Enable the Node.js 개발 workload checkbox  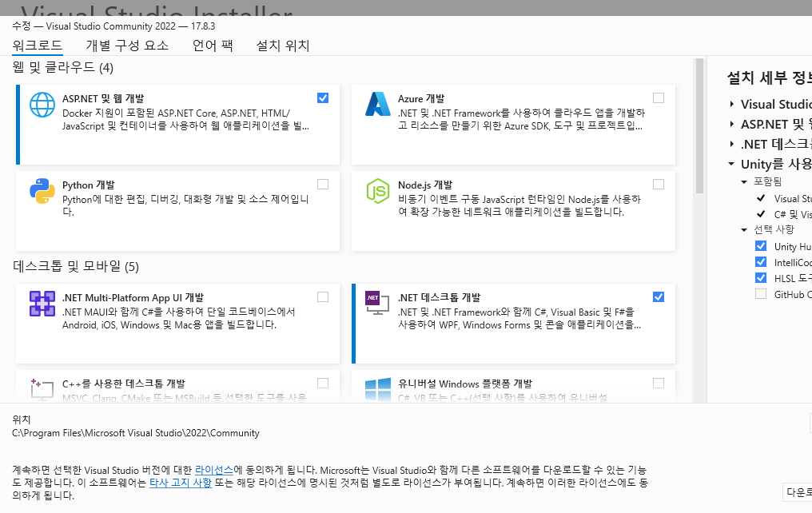coord(659,185)
